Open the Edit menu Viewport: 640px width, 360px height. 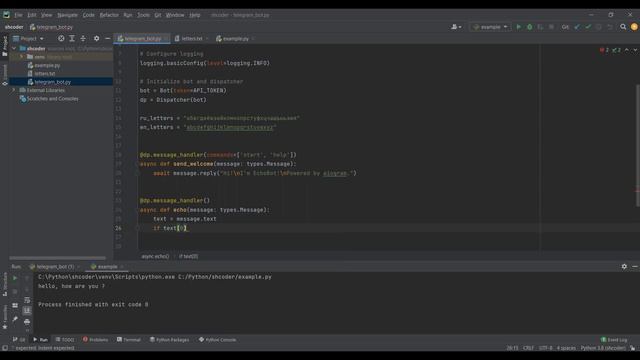[x=32, y=15]
